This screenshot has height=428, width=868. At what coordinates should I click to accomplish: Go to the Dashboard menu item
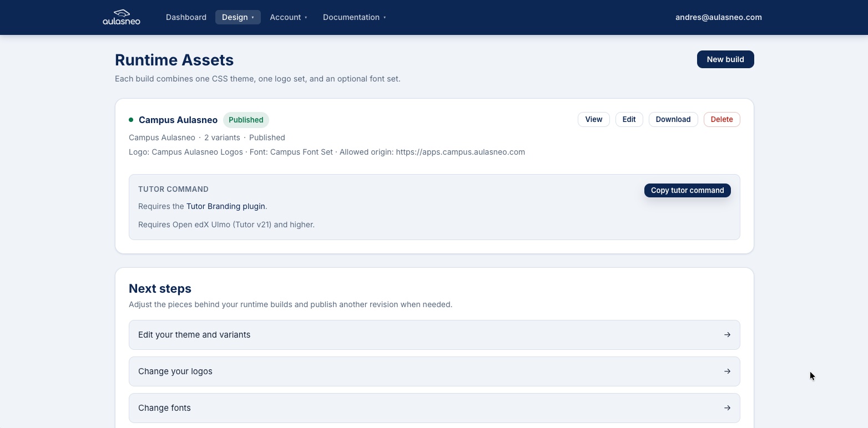pos(186,17)
